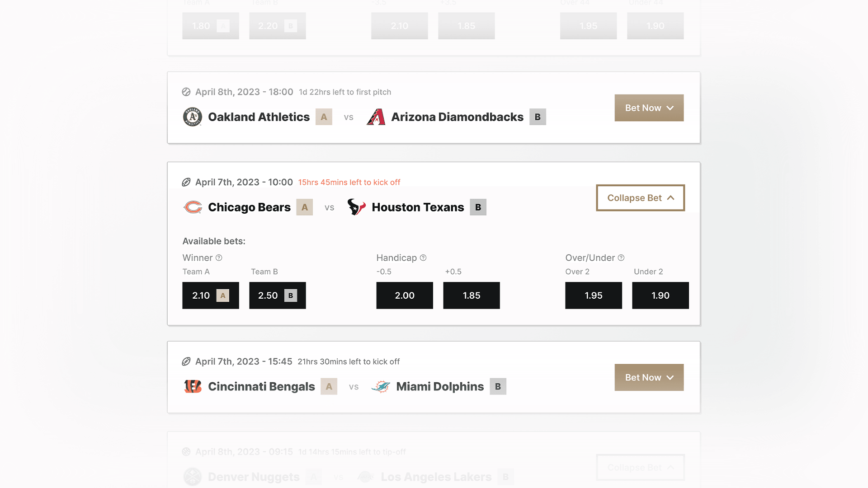Click the Arizona Diamondbacks logo
868x488 pixels.
coord(376,117)
